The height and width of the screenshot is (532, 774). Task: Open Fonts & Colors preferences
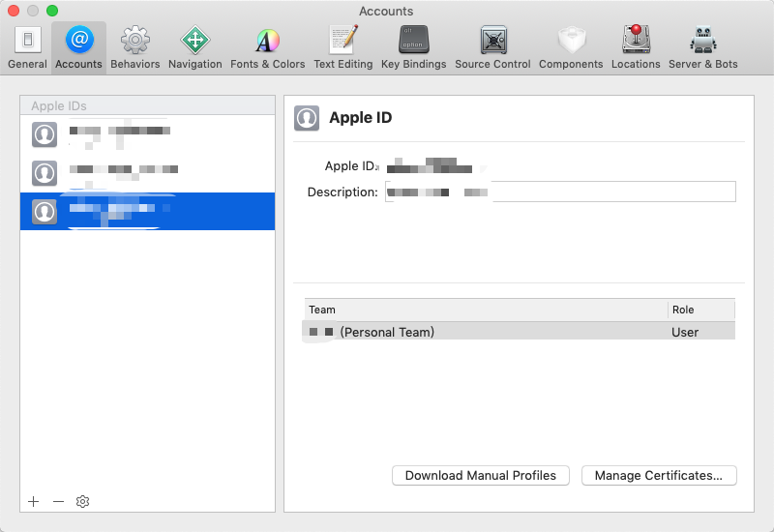pyautogui.click(x=268, y=47)
